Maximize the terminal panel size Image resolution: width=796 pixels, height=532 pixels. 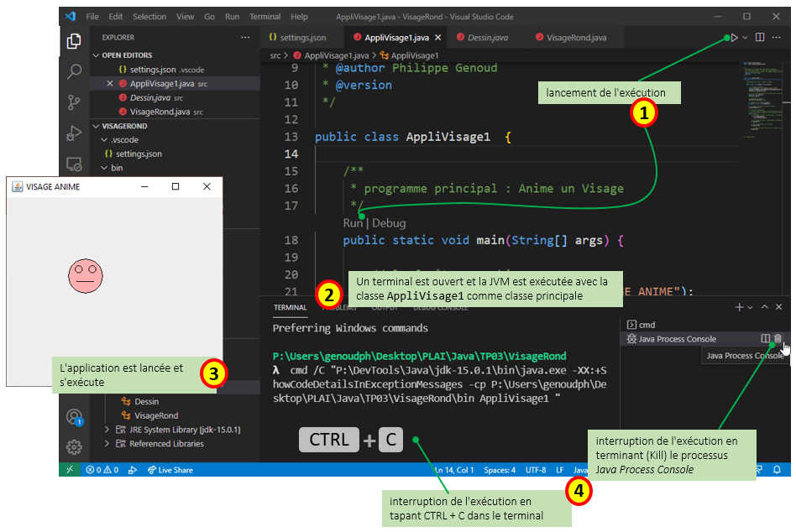click(765, 308)
